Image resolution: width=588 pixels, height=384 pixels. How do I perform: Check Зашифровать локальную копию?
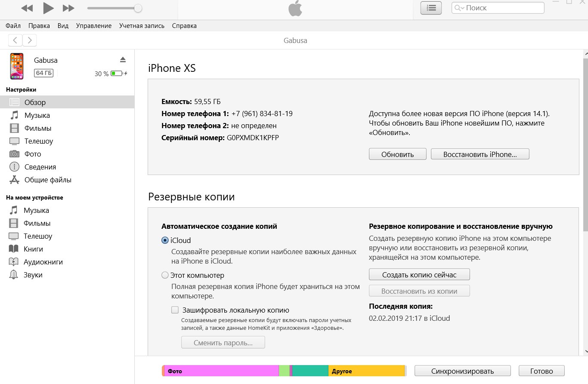(175, 310)
